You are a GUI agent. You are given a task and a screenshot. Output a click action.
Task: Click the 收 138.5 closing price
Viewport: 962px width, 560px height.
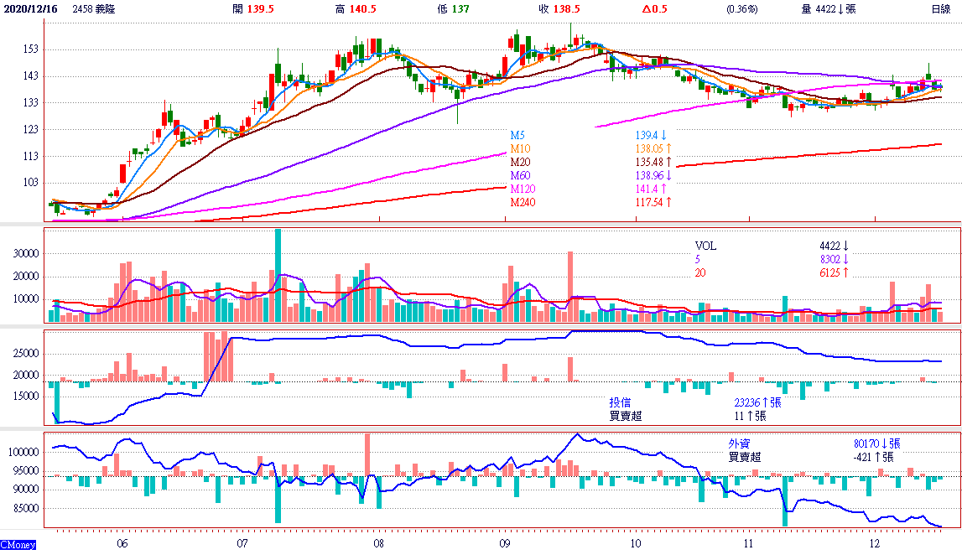pyautogui.click(x=559, y=9)
